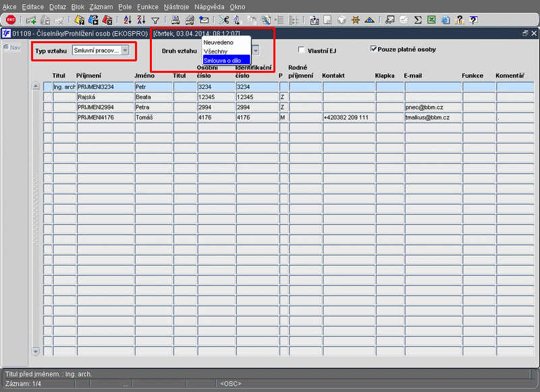Click email cell pnec@bbm.cz
This screenshot has height=392, width=540.
433,107
